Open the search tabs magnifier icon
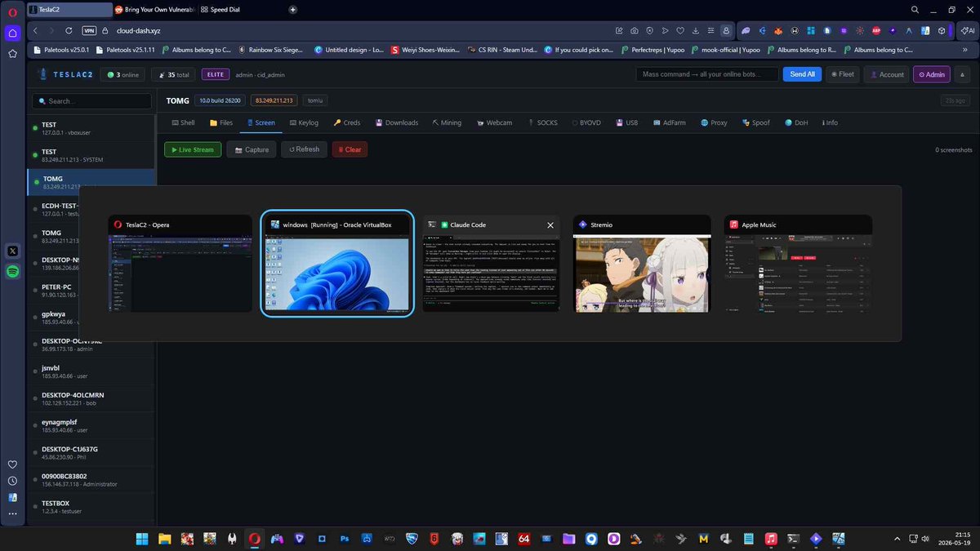 (914, 9)
